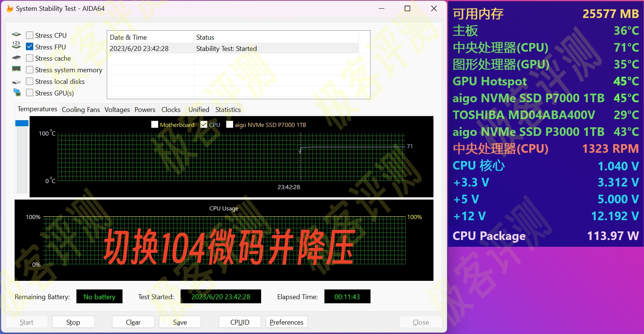Click the Date & Time column header
The image size is (644, 334).
151,37
